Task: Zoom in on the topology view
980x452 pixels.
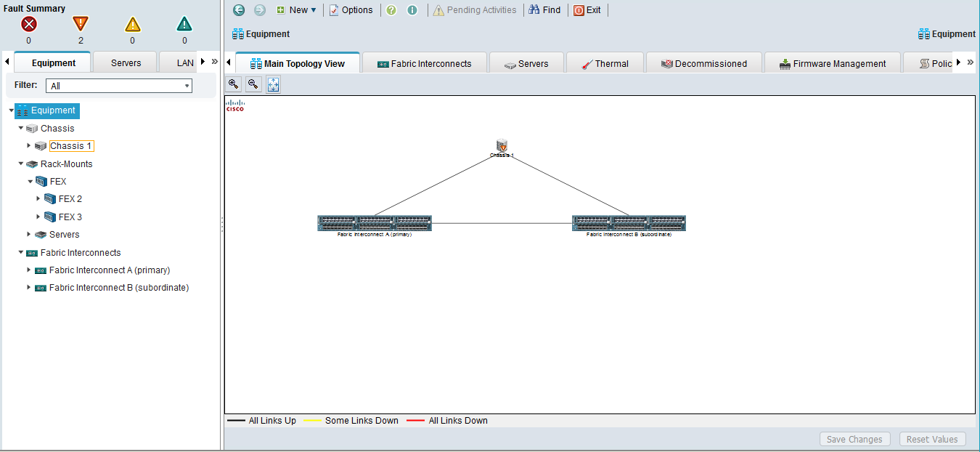Action: (233, 84)
